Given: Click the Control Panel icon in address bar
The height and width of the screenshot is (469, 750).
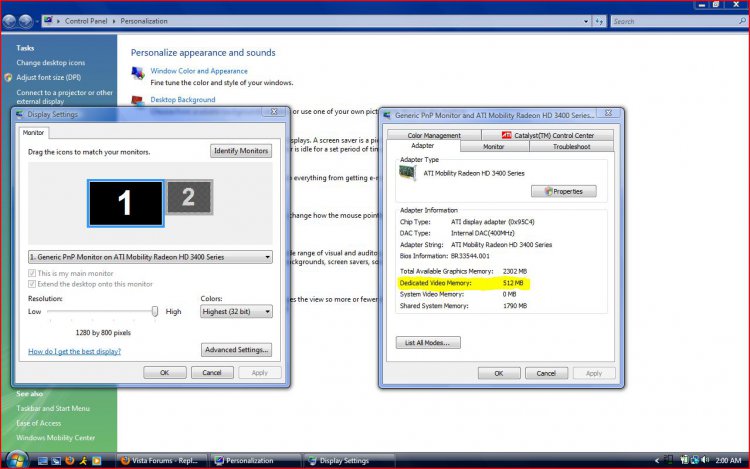Looking at the screenshot, I should coord(48,21).
